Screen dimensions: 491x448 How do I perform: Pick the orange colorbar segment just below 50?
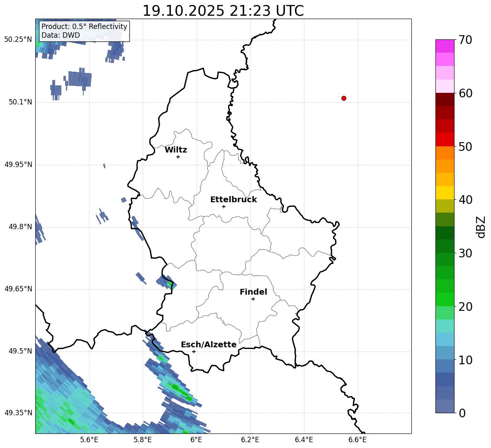pos(445,153)
